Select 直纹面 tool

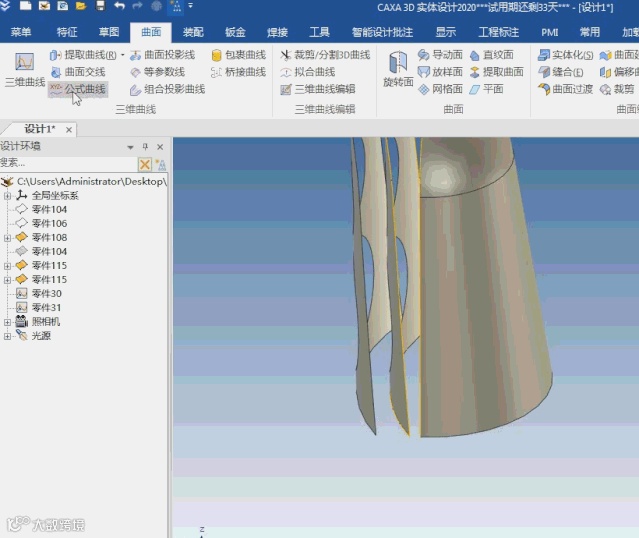491,55
